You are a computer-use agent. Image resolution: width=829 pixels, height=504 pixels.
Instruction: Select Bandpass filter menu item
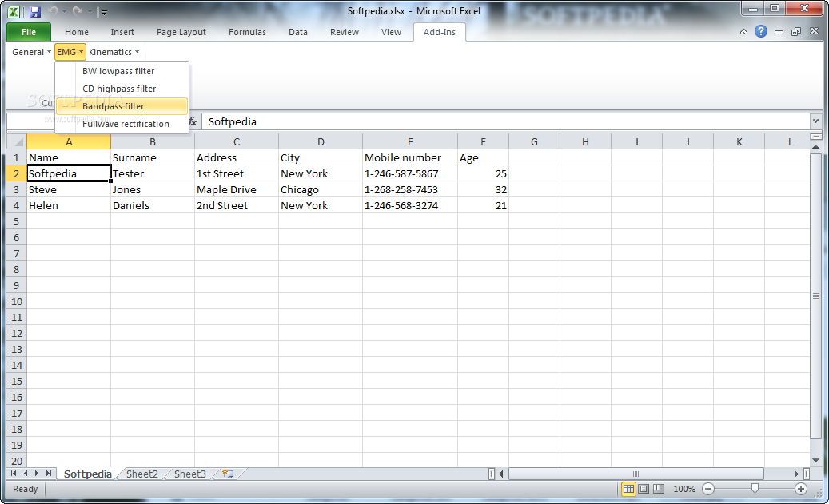pos(122,106)
